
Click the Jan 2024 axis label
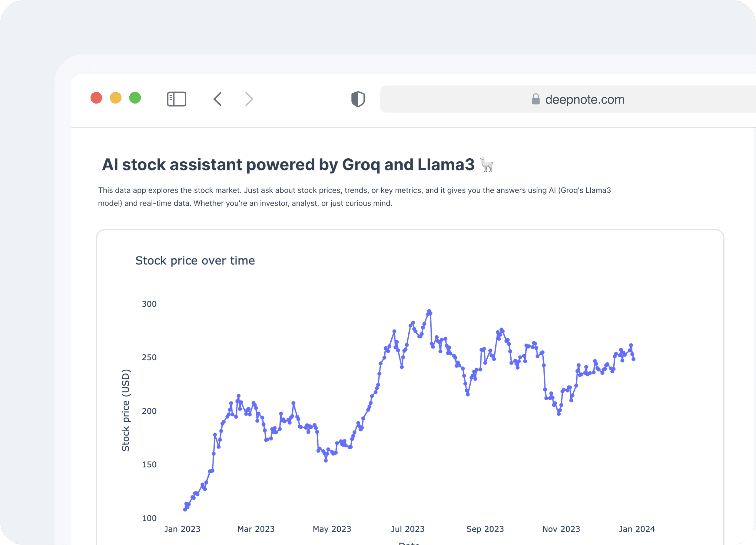click(x=638, y=529)
